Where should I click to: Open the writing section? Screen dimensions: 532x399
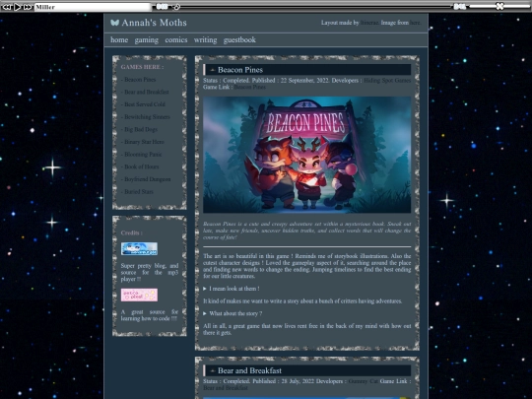(205, 40)
